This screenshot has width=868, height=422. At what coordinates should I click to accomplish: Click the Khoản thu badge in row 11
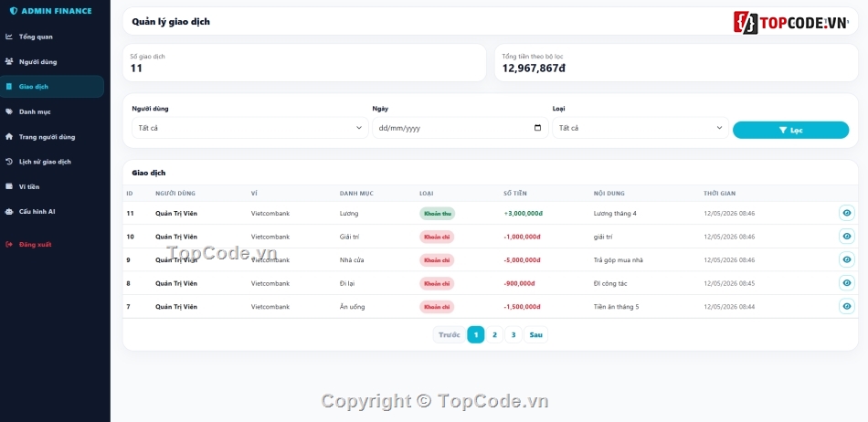(x=438, y=214)
